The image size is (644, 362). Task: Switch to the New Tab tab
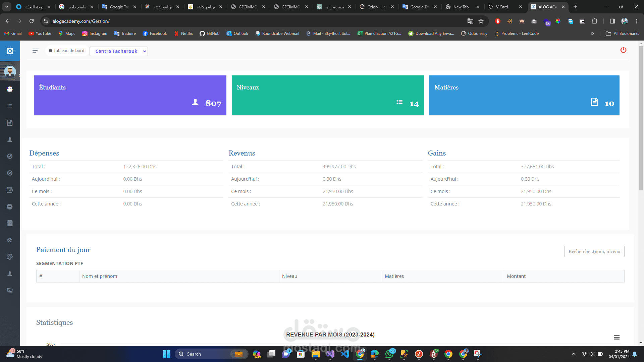pos(463,7)
